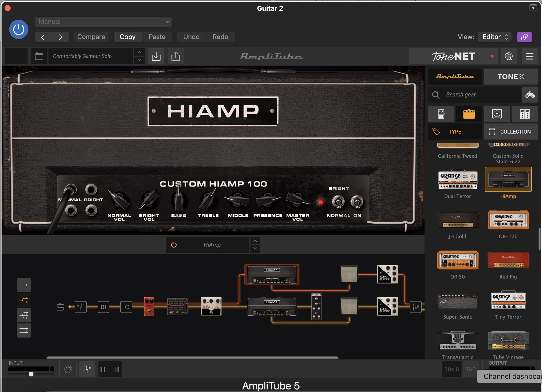Viewport: 542px width, 392px height.
Task: Select the COLLECTION filter tab
Action: (x=511, y=132)
